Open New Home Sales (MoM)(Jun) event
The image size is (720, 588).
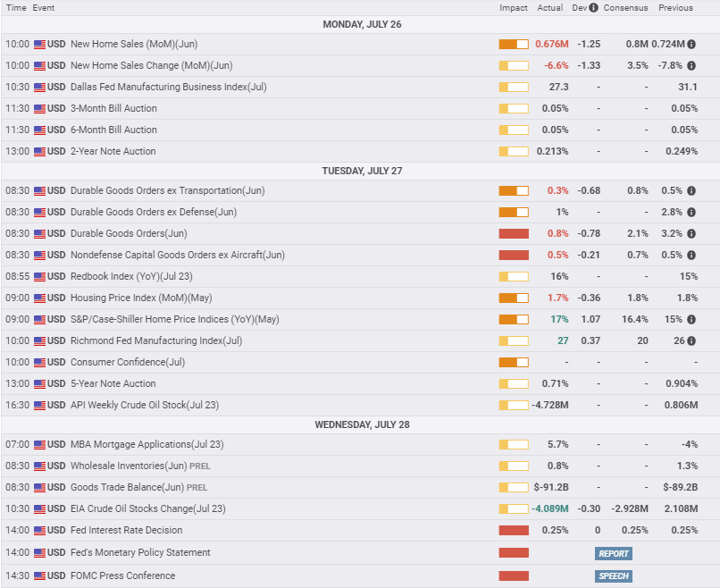pyautogui.click(x=134, y=44)
